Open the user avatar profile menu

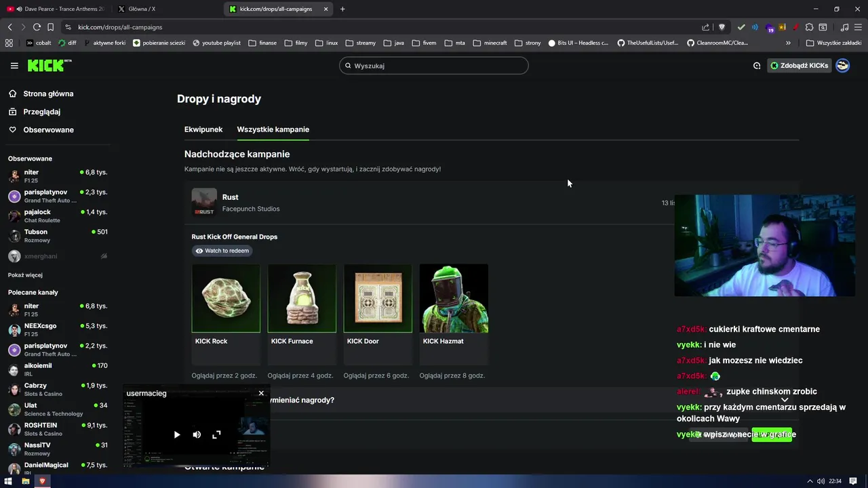coord(842,66)
